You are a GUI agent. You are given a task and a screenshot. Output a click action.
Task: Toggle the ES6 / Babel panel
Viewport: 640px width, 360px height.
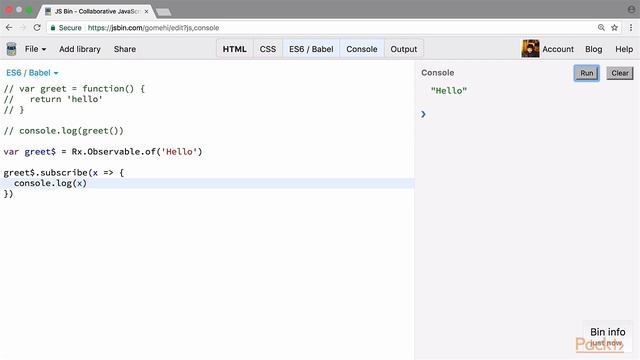(x=311, y=49)
